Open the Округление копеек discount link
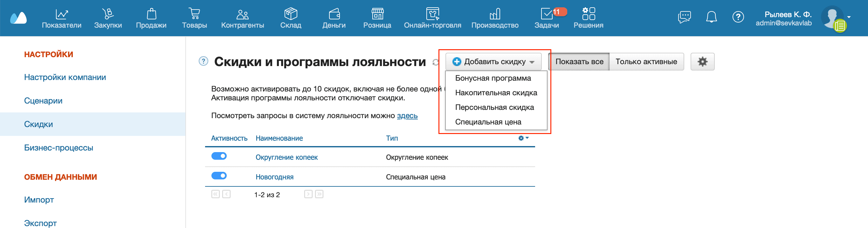Viewport: 868px width, 228px height. point(286,157)
